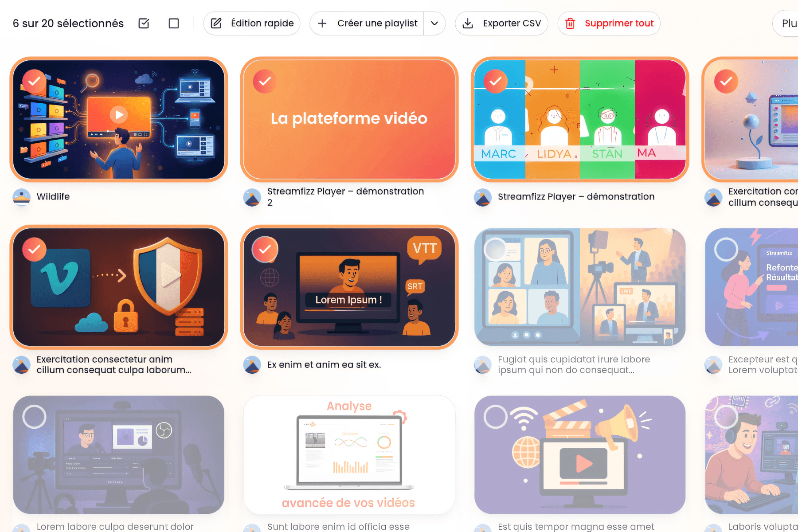
Task: Open the Wildlife video title link
Action: click(53, 197)
